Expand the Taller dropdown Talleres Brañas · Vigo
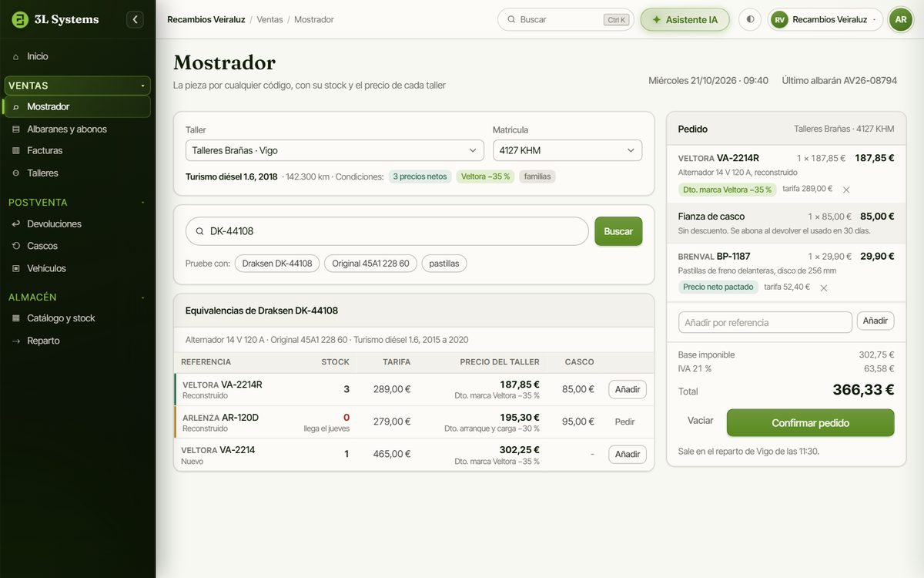 [335, 150]
